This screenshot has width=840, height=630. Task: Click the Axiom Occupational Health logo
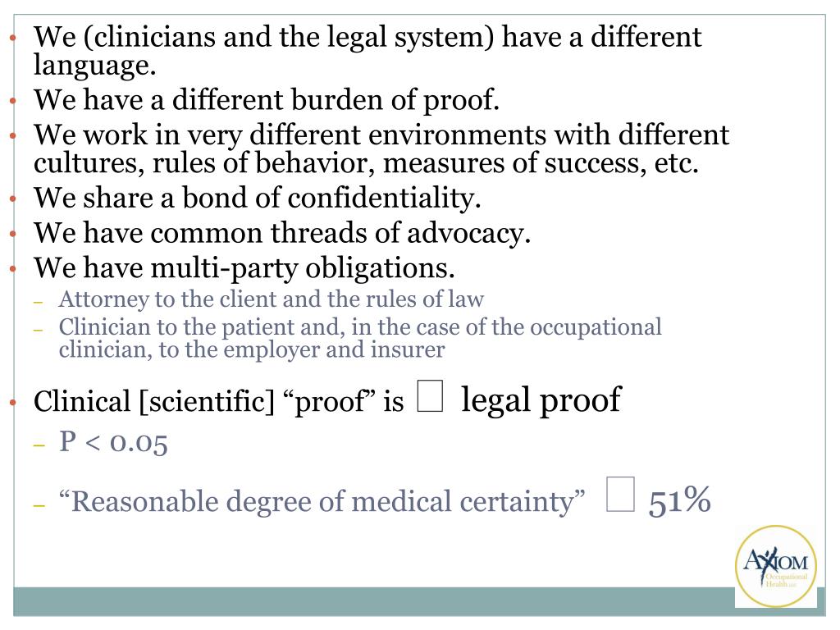pos(776,566)
